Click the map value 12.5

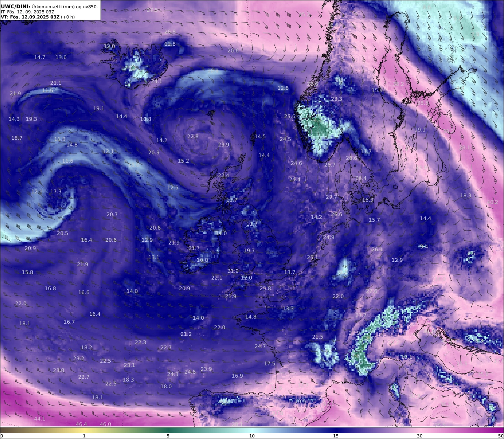tap(173, 187)
